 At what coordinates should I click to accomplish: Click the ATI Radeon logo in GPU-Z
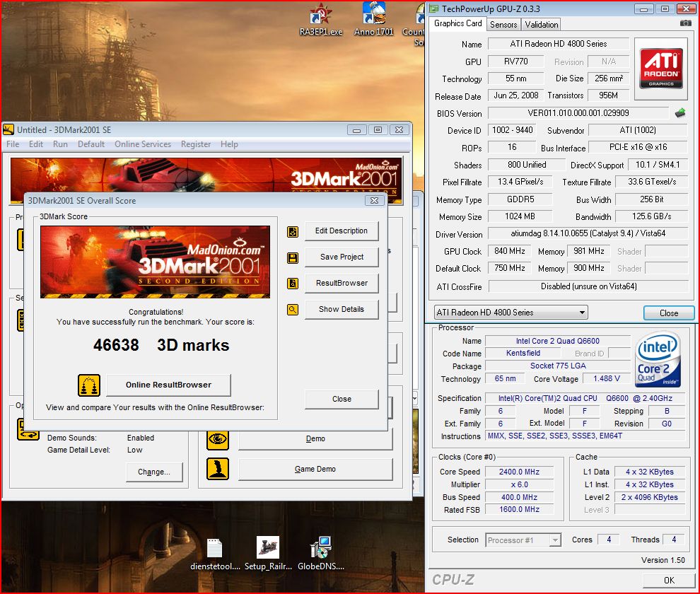[661, 69]
